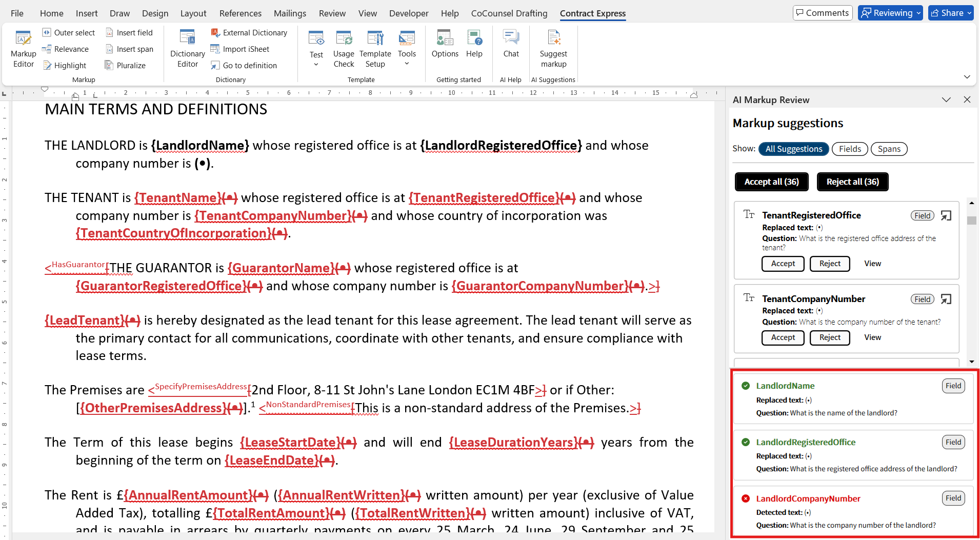980x540 pixels.
Task: Click Accept all 36 suggestions
Action: click(x=771, y=182)
